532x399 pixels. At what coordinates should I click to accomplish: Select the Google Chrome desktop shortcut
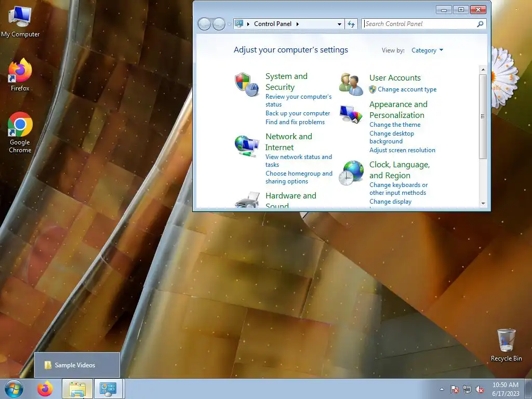[20, 132]
